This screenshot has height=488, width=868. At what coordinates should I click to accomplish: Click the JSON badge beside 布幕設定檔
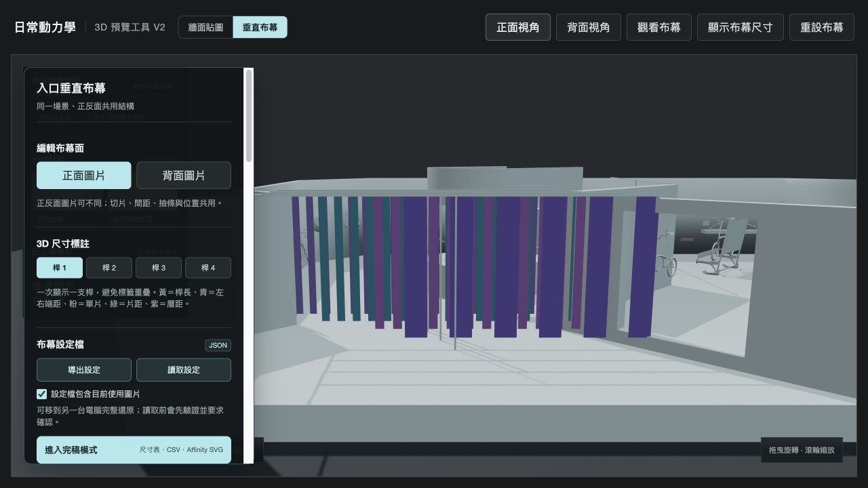pos(218,345)
